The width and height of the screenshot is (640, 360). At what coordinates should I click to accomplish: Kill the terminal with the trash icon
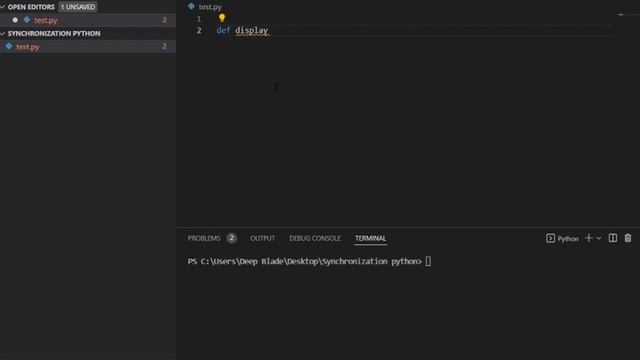click(x=628, y=238)
